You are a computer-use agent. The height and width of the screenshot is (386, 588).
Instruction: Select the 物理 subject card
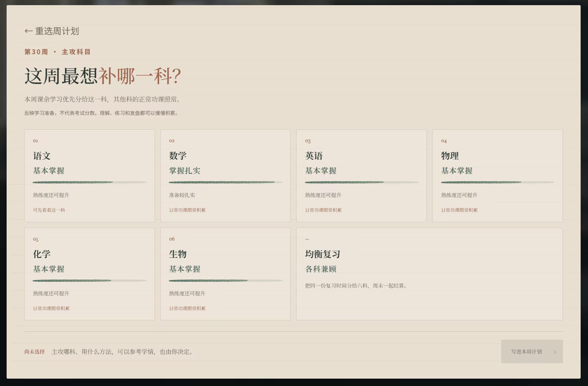pos(497,176)
